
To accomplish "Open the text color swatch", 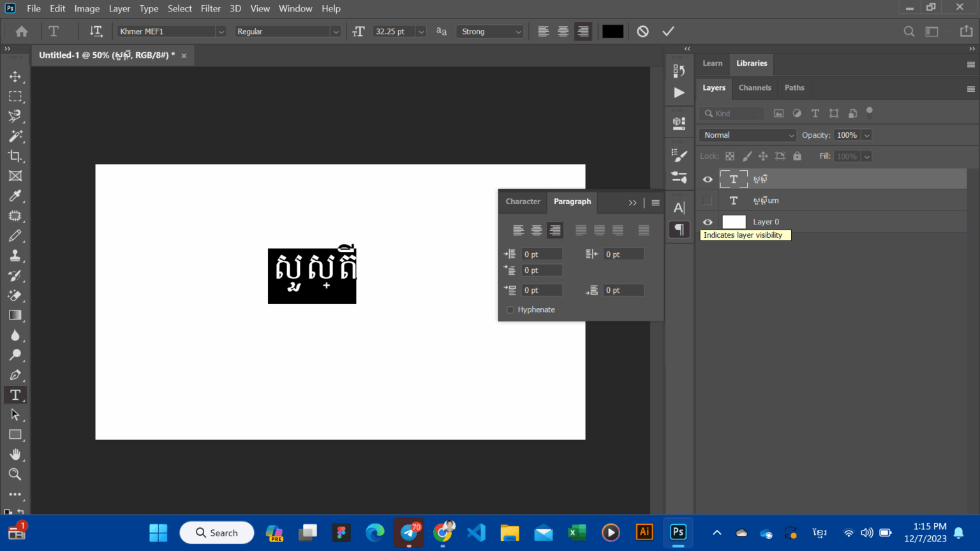I will tap(612, 31).
